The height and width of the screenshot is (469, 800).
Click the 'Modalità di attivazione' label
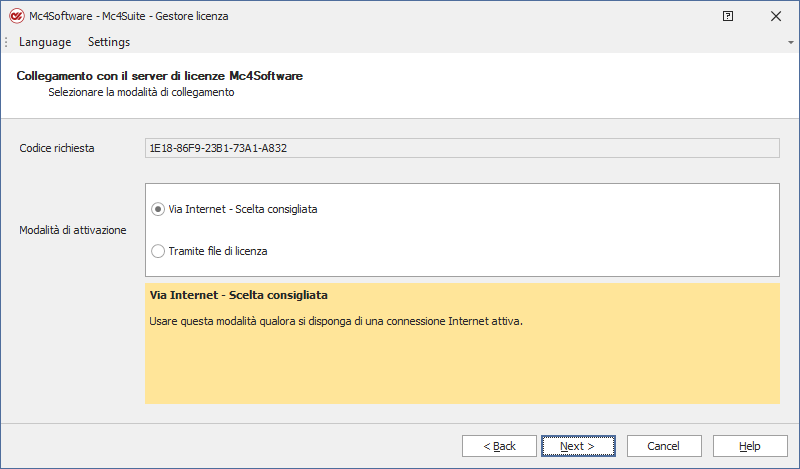[73, 230]
